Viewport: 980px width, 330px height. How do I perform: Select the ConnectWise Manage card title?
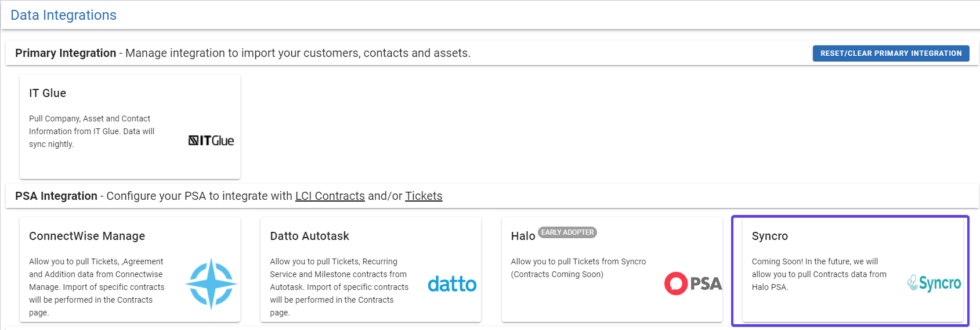[x=87, y=236]
